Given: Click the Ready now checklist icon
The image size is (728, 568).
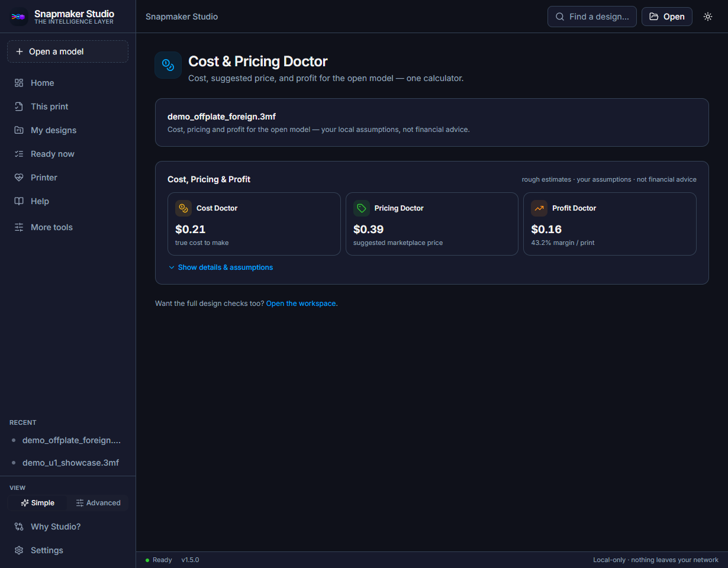Looking at the screenshot, I should [x=19, y=154].
